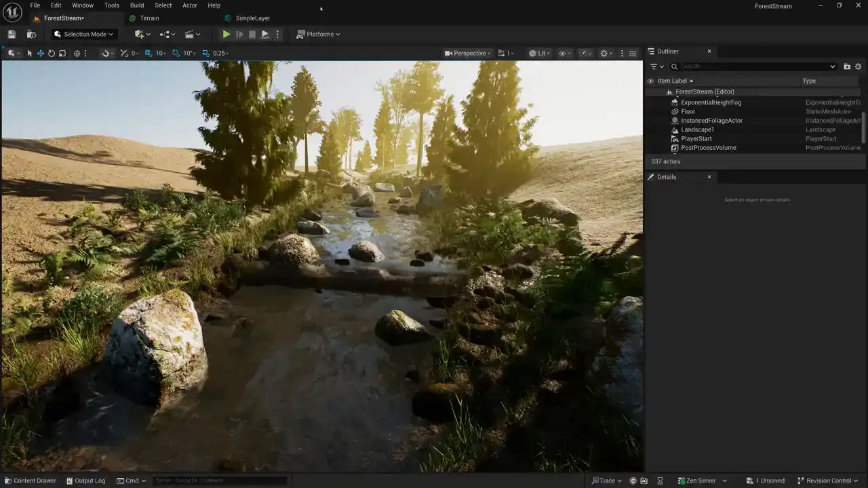Open the Selection Mode dropdown

84,34
